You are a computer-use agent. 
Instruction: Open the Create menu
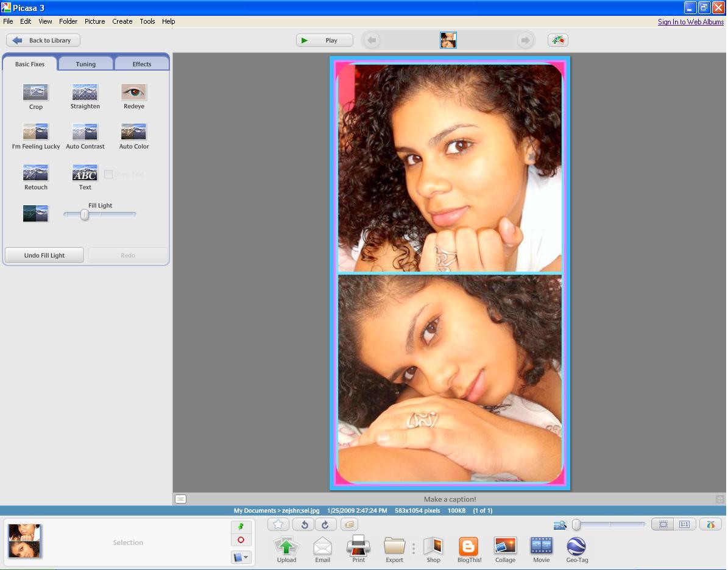(122, 21)
